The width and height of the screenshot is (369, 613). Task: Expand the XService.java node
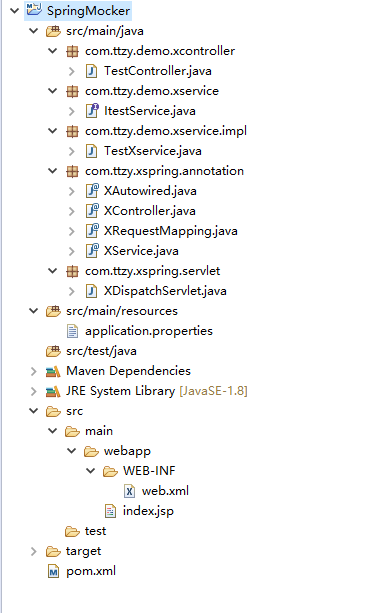tap(72, 251)
